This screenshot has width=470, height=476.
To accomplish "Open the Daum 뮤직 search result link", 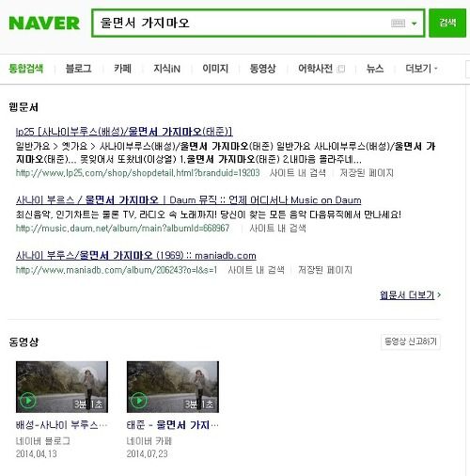I will pos(188,199).
